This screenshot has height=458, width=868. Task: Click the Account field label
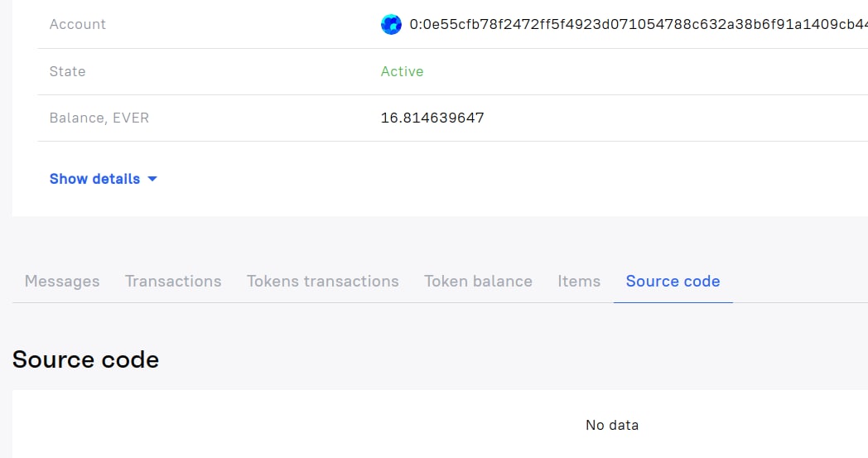pos(78,25)
